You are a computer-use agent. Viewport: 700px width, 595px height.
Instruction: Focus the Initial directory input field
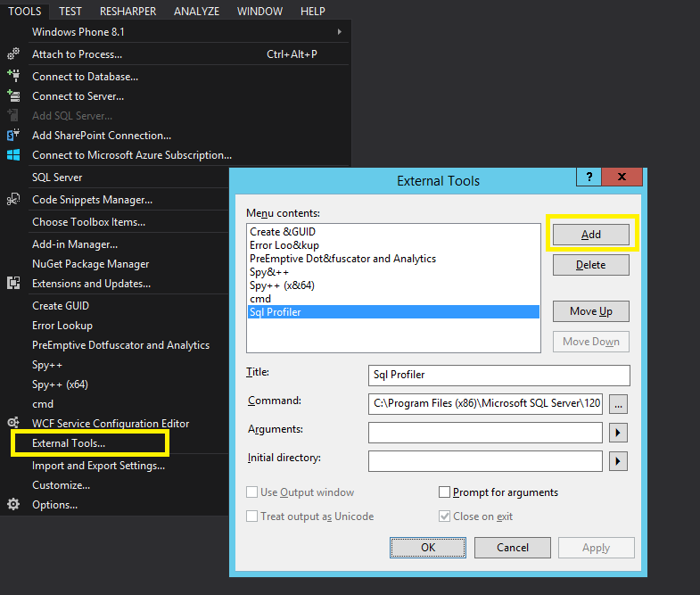pyautogui.click(x=485, y=461)
